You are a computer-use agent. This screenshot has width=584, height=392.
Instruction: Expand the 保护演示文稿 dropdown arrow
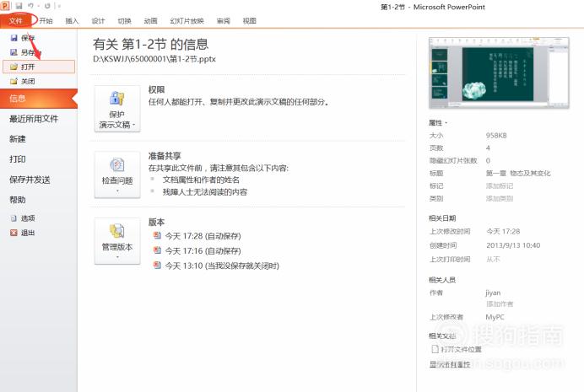(133, 125)
